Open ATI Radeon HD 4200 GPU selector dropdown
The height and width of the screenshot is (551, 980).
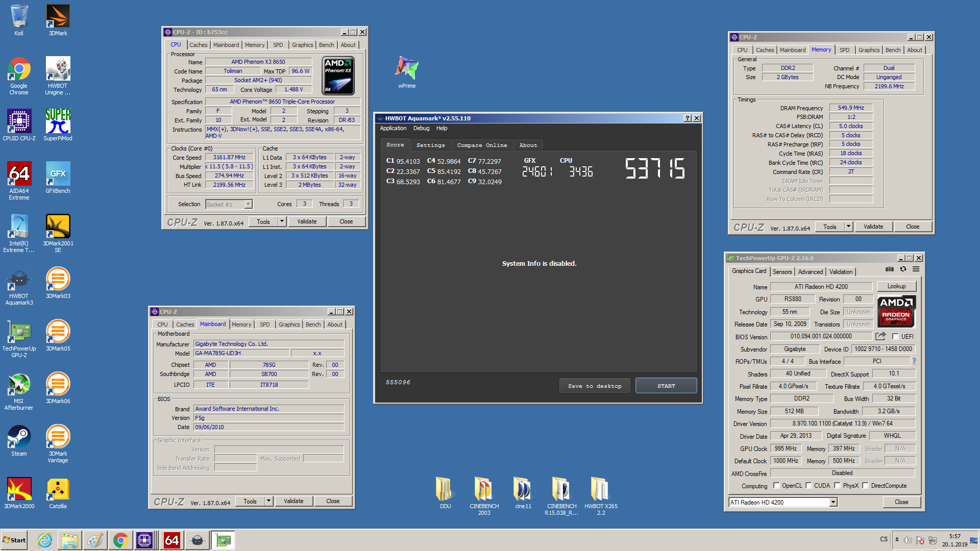(833, 503)
